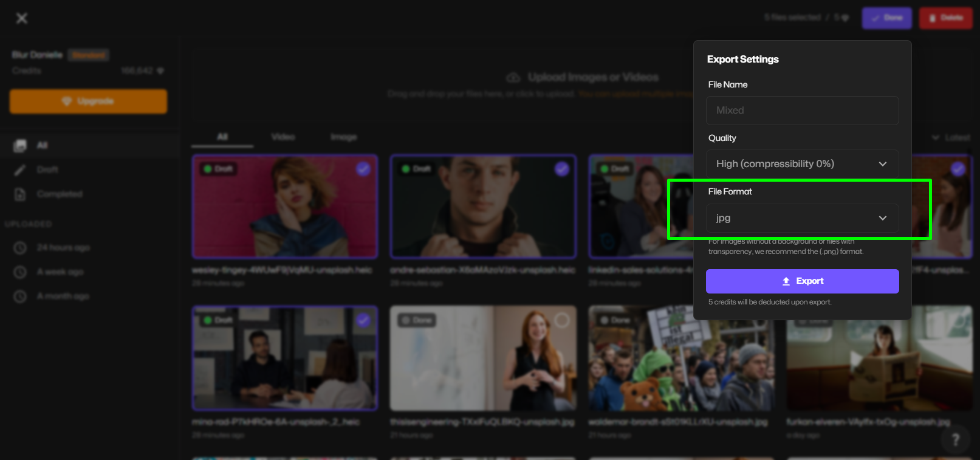Click the Draft pencil icon in sidebar
This screenshot has width=980, height=460.
[x=20, y=170]
